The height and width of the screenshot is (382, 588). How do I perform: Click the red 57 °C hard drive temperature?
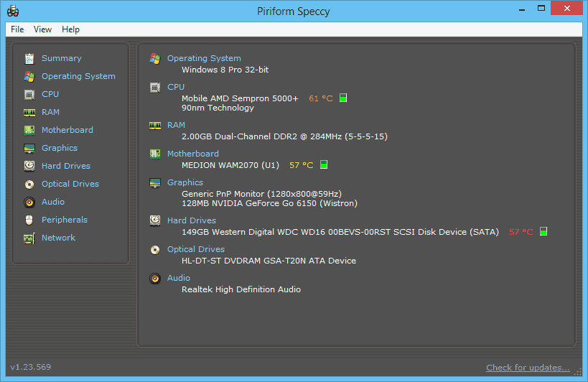(x=521, y=232)
